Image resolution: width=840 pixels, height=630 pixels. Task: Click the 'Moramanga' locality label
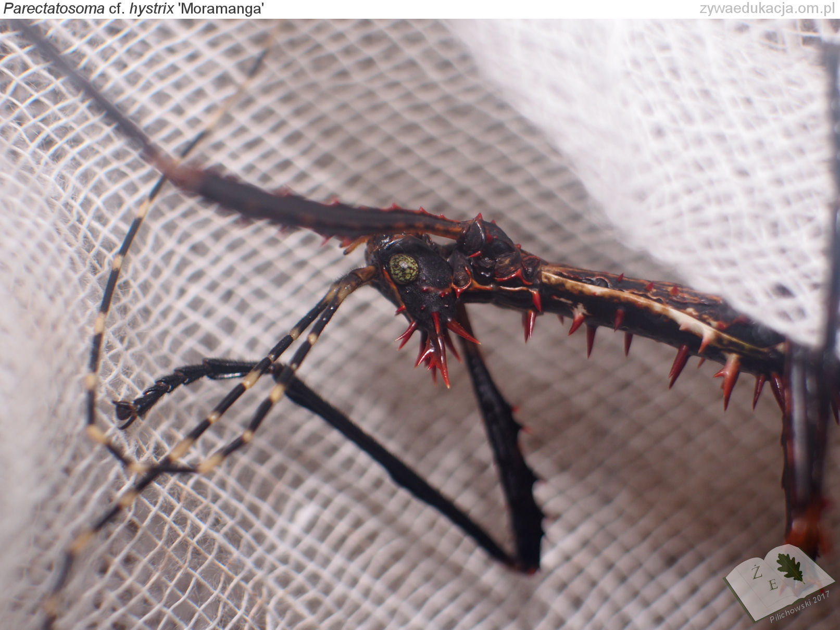221,9
